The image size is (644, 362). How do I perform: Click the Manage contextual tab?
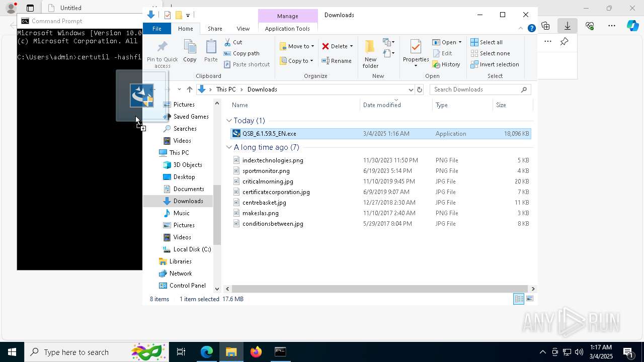[x=288, y=16]
